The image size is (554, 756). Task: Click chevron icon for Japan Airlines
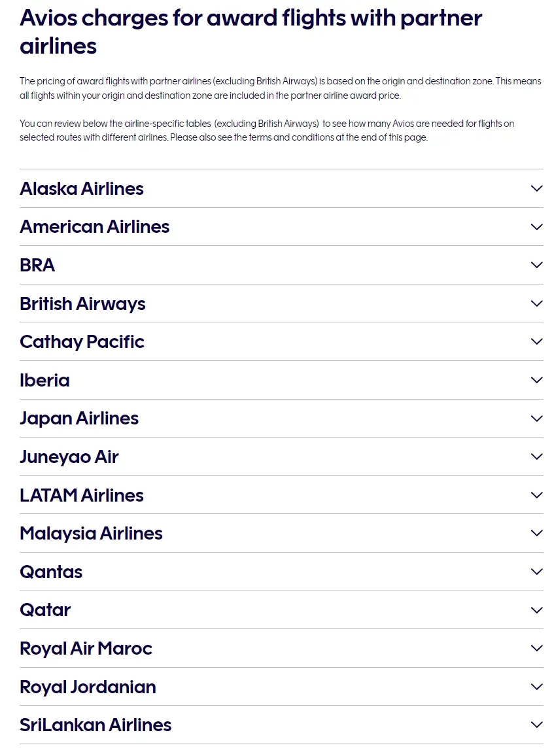point(536,419)
